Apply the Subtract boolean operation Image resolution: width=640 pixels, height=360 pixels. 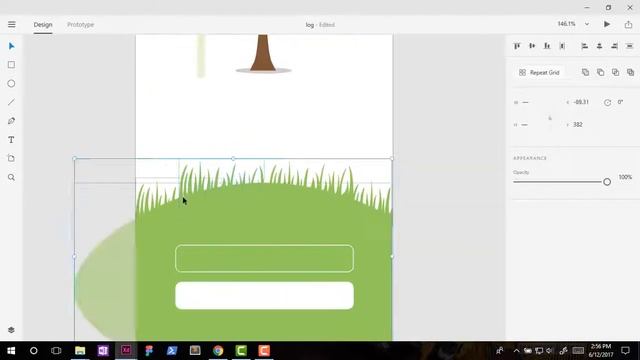click(x=600, y=72)
